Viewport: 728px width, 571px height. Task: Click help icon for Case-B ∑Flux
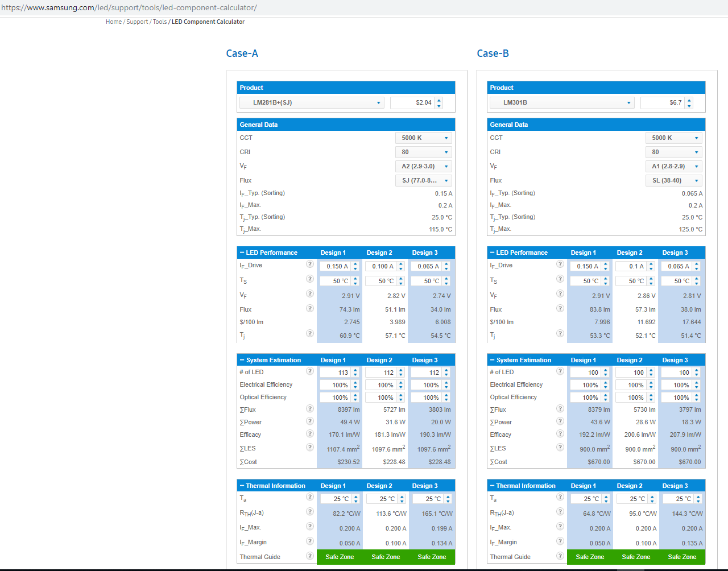tap(560, 408)
